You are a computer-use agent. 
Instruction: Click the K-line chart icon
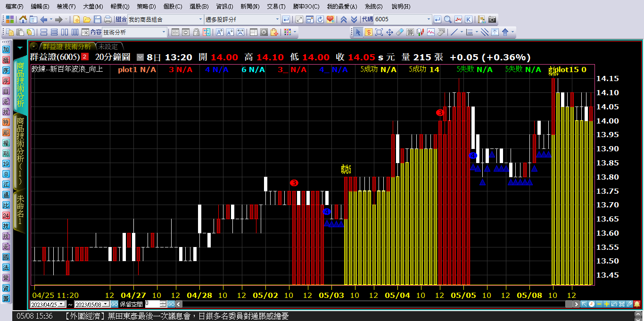pos(468,19)
